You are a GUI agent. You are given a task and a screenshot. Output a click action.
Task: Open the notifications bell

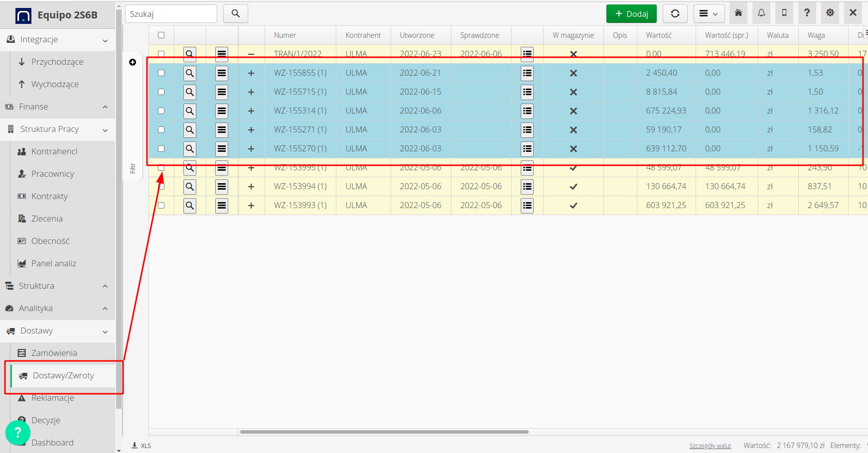click(x=761, y=12)
